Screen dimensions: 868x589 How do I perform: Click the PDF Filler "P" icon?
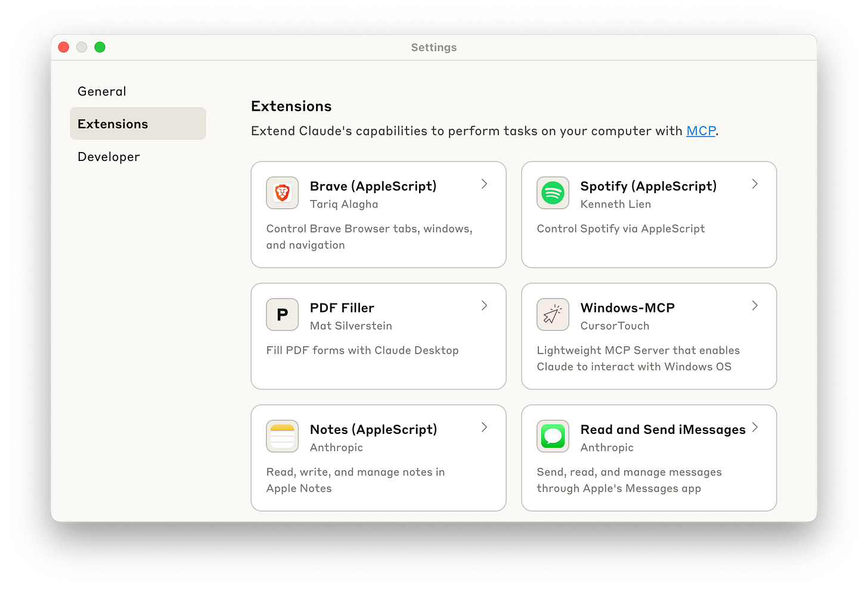coord(283,315)
